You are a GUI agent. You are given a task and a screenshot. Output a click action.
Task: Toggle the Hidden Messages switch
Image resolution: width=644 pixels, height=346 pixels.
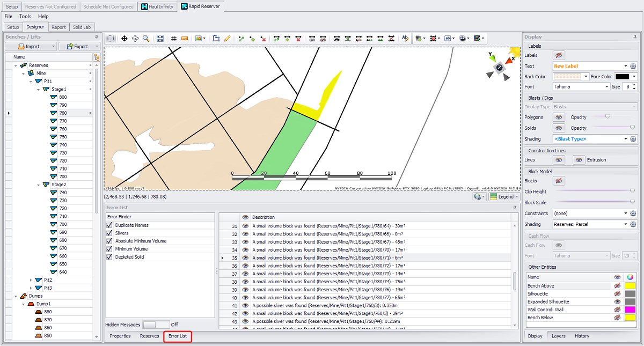(155, 325)
